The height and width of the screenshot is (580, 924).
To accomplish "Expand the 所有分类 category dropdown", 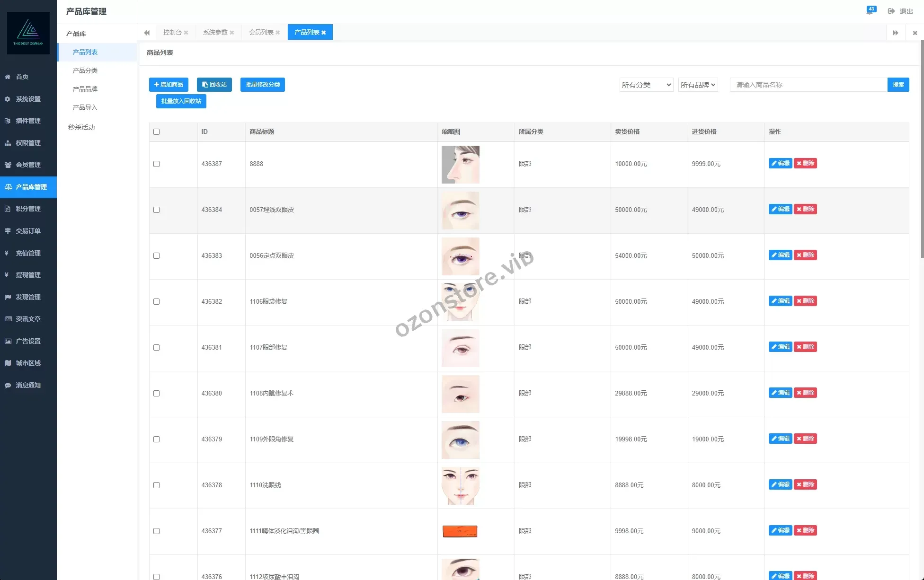I will click(646, 85).
